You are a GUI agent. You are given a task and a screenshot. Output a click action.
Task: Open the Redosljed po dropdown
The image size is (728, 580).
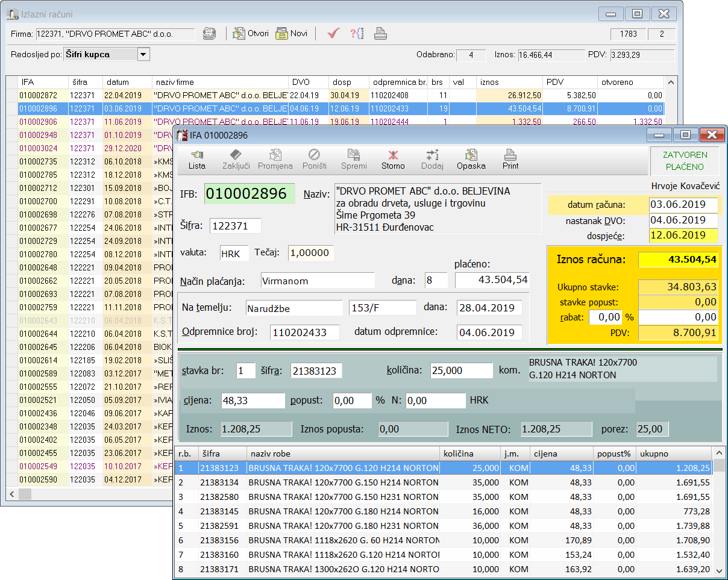click(x=143, y=55)
